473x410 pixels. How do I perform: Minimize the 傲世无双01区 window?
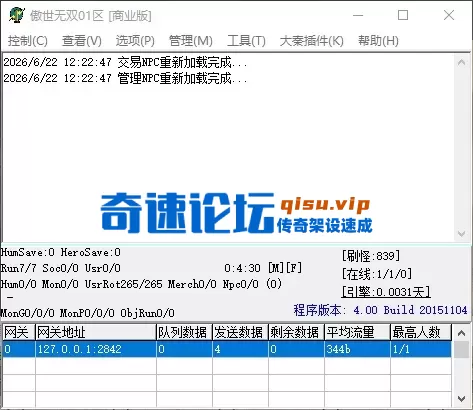click(x=358, y=15)
